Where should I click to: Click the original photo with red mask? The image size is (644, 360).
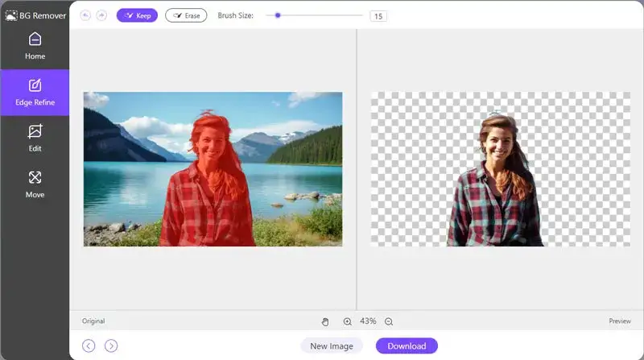pyautogui.click(x=213, y=169)
